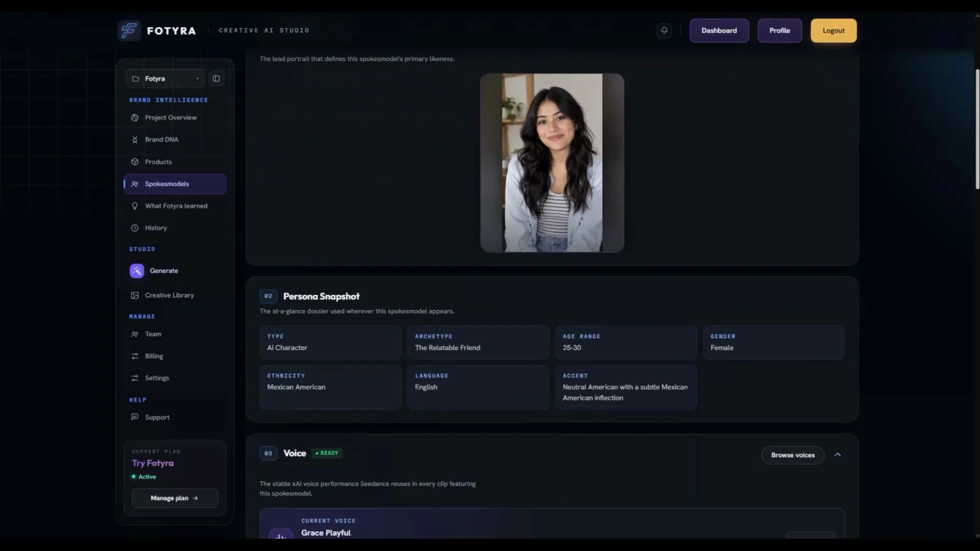Click the Ethnicity value Mexican American
This screenshot has width=980, height=551.
296,387
